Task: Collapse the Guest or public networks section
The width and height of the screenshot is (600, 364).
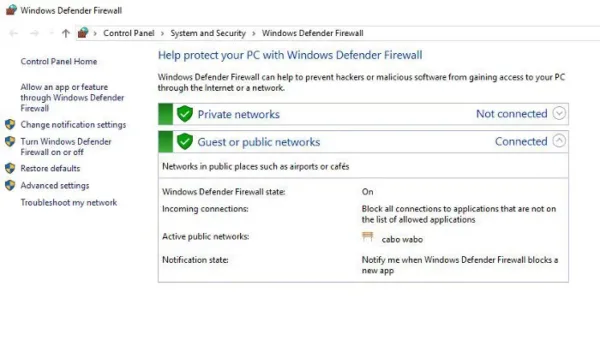Action: pos(559,141)
